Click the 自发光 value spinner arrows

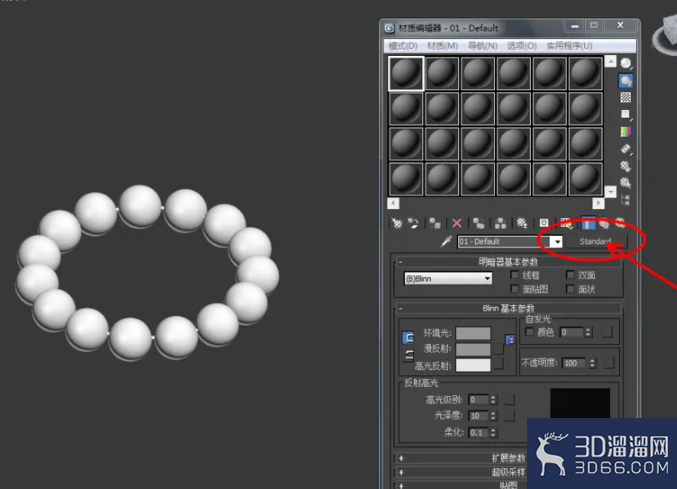[x=588, y=332]
